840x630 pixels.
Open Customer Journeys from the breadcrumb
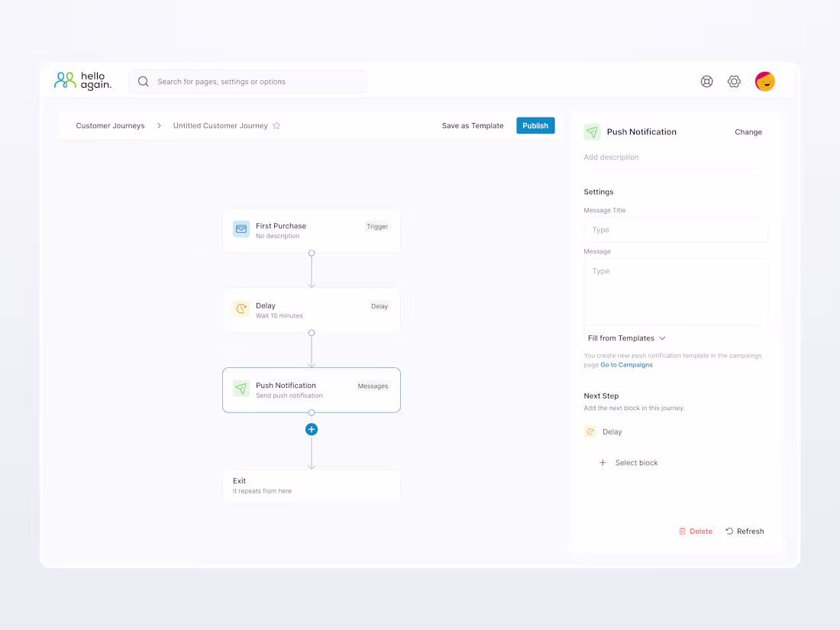(x=109, y=125)
